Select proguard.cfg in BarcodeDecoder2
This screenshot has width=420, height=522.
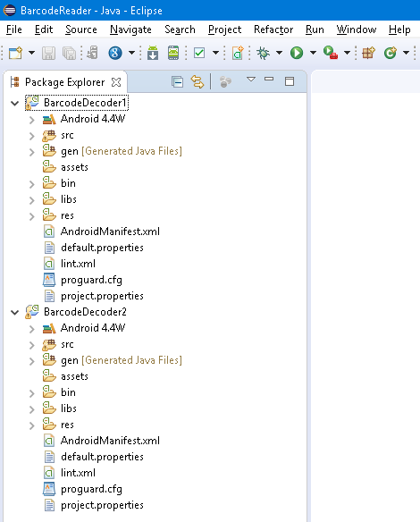91,489
